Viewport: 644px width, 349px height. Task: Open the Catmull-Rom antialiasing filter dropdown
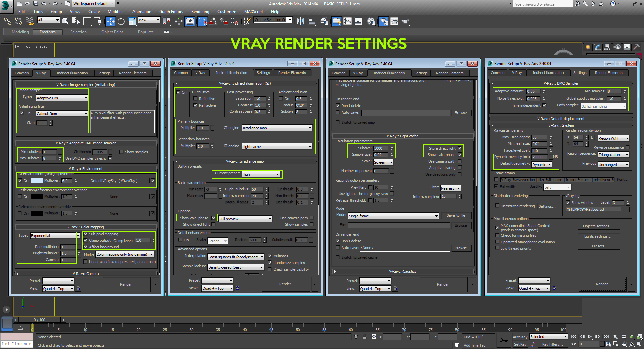pyautogui.click(x=62, y=114)
